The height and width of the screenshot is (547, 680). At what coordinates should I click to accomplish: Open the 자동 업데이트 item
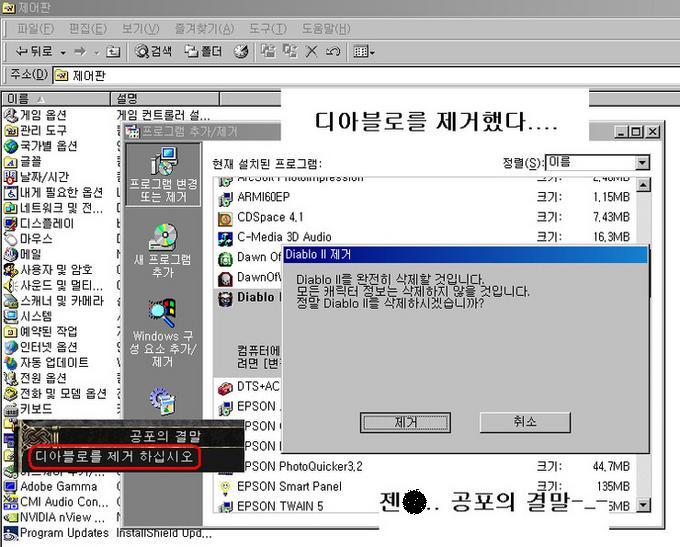tap(46, 362)
